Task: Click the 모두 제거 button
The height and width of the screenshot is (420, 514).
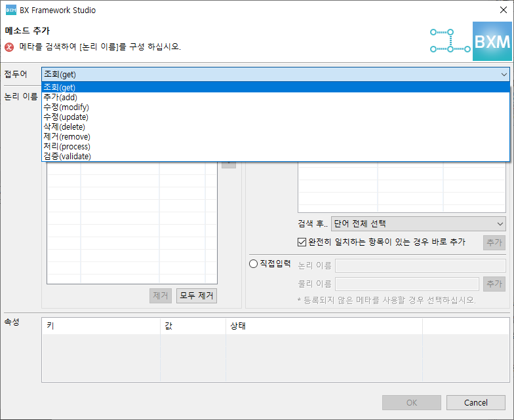Action: [x=197, y=296]
